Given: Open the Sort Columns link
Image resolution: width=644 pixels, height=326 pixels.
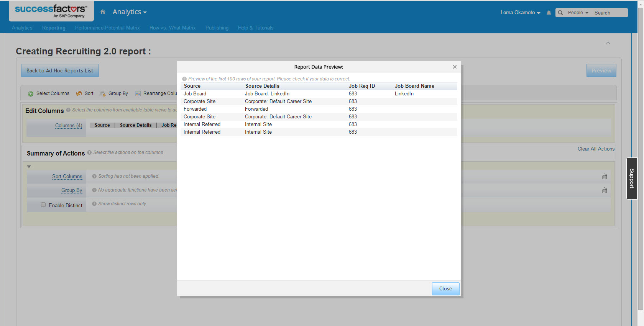Looking at the screenshot, I should 67,177.
